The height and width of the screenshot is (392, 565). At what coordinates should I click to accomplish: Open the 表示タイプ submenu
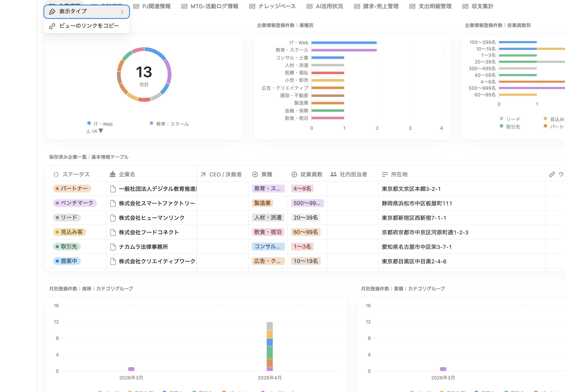(x=87, y=12)
